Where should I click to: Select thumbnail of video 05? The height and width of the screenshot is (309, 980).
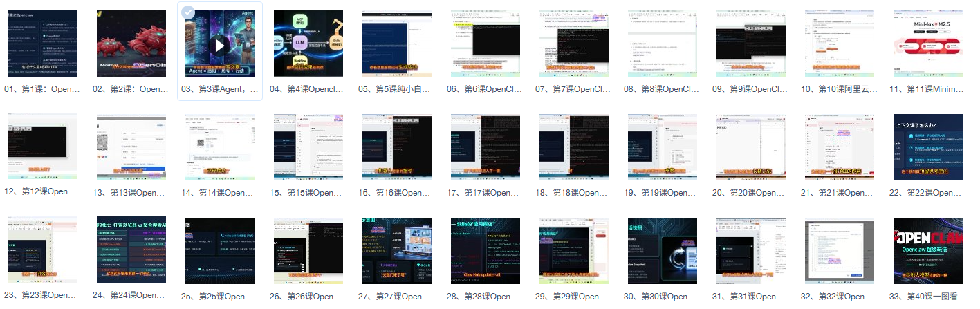397,44
